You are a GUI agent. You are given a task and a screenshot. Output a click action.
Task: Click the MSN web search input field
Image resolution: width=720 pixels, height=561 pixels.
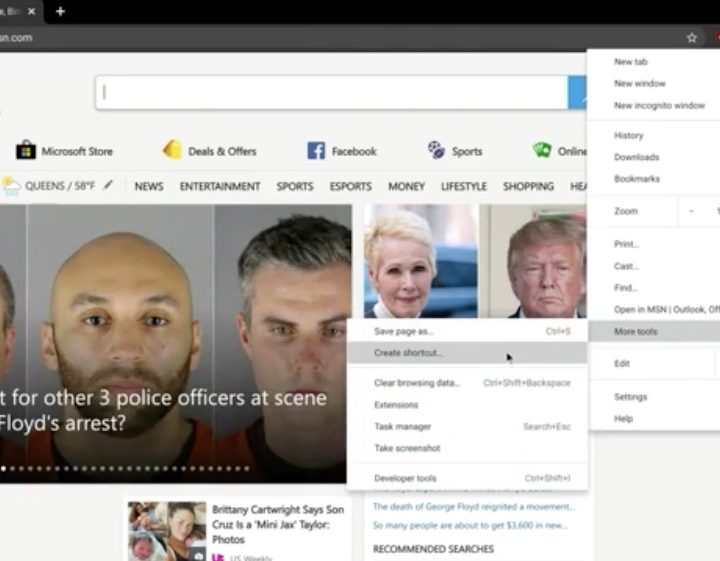click(x=332, y=92)
